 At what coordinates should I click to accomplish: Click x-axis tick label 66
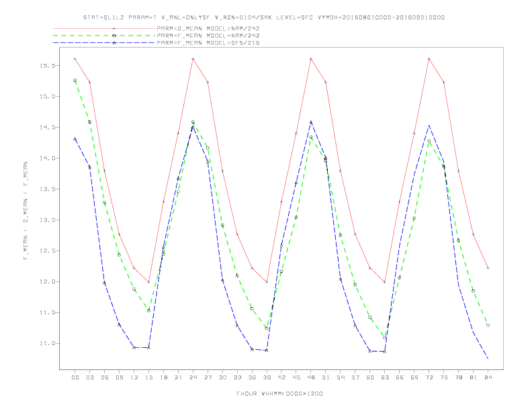pos(400,377)
